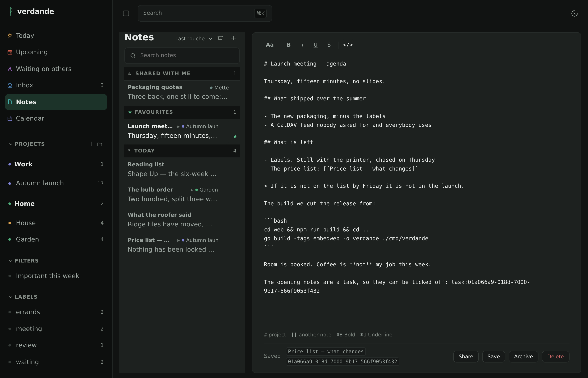Toggle the sidebar panel icon
The width and height of the screenshot is (588, 378).
click(x=126, y=13)
